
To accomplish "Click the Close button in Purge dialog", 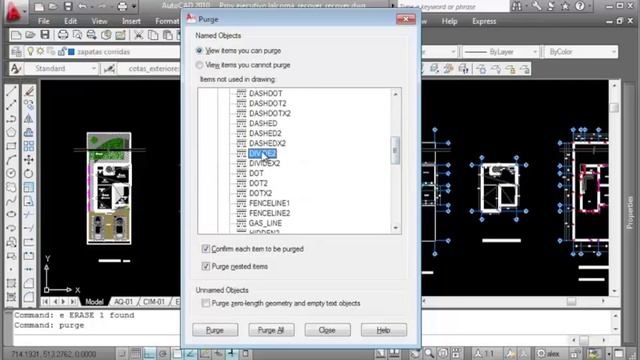I will tap(327, 330).
